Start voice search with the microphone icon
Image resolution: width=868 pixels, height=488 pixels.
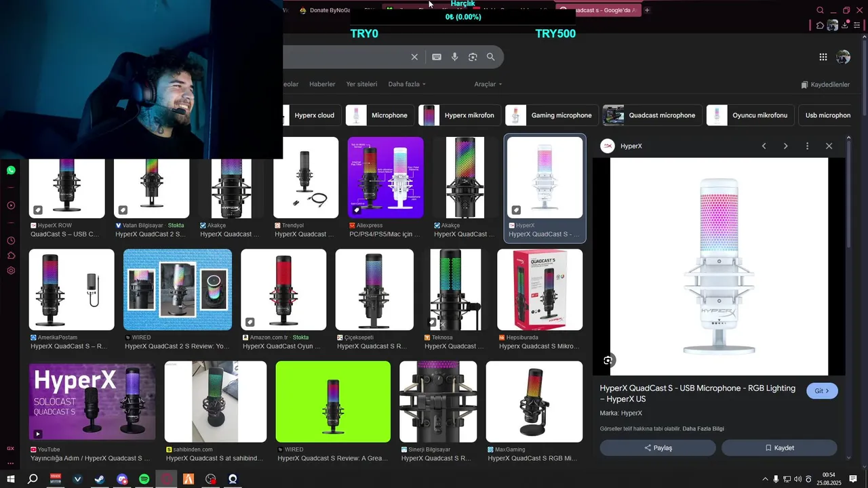455,57
